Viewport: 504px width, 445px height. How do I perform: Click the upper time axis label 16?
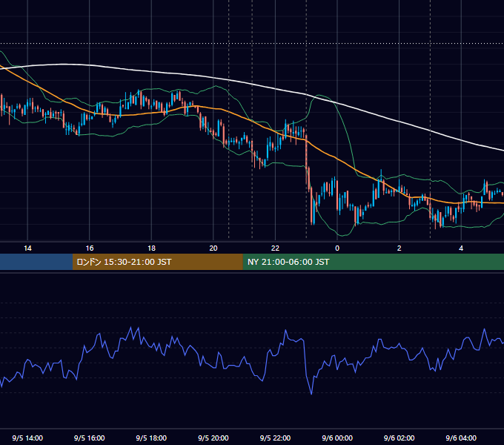pos(90,248)
